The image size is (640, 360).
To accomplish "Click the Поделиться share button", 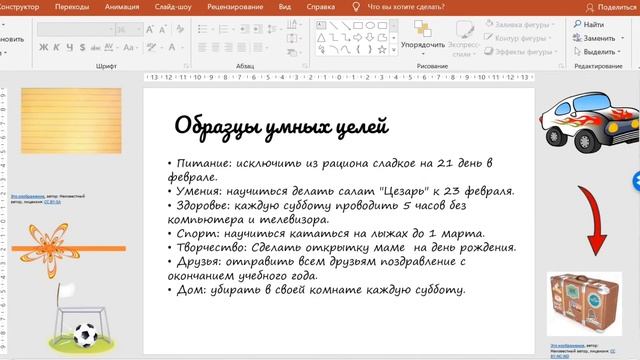I will click(611, 7).
